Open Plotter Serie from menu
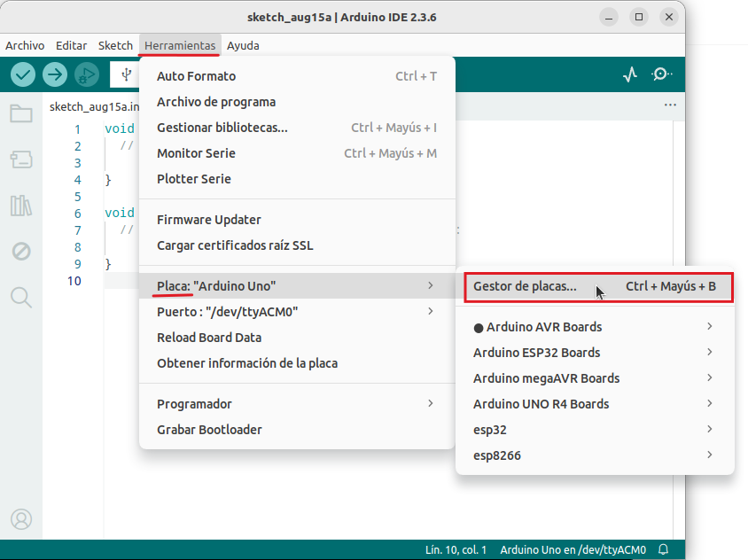Image resolution: width=748 pixels, height=560 pixels. click(x=297, y=179)
